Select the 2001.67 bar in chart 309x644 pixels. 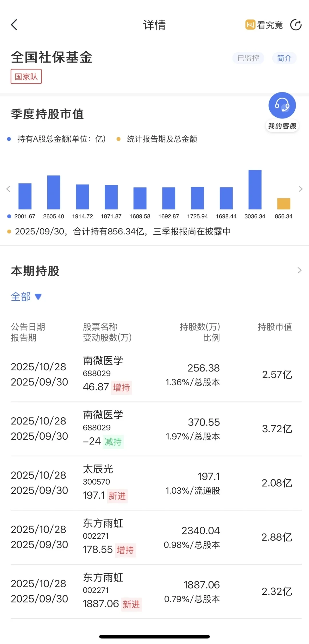click(25, 196)
